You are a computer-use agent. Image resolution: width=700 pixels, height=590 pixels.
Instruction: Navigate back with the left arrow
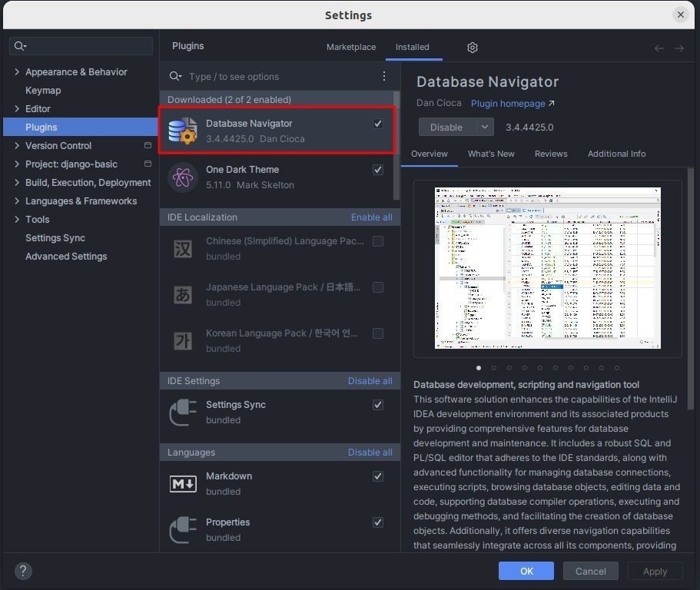point(659,48)
